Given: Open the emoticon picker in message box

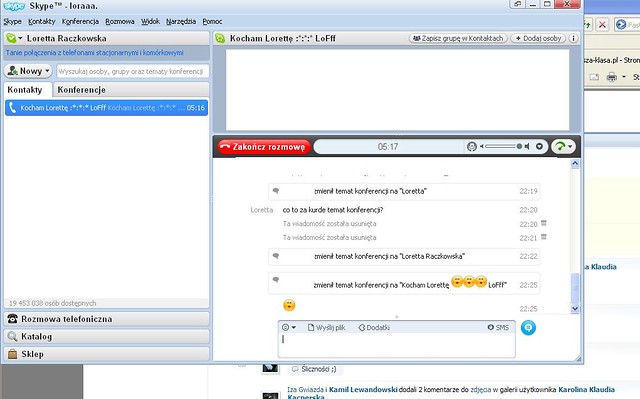Looking at the screenshot, I should [x=288, y=327].
